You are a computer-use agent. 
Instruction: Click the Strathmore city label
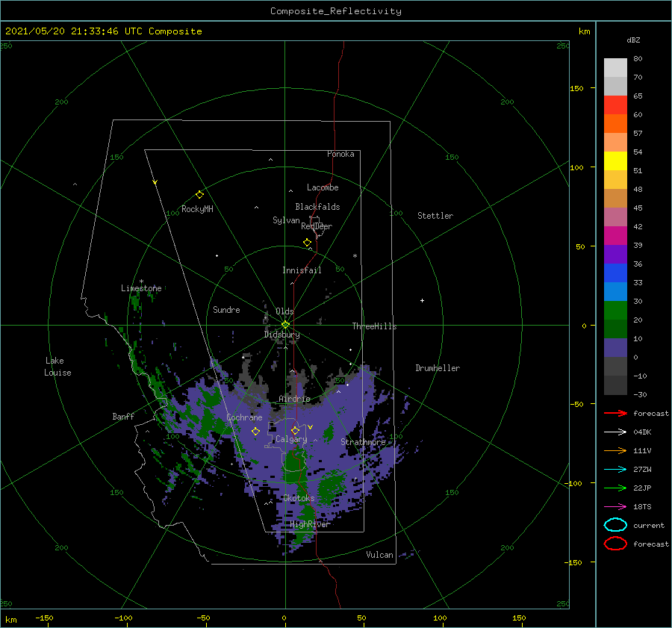(x=363, y=442)
